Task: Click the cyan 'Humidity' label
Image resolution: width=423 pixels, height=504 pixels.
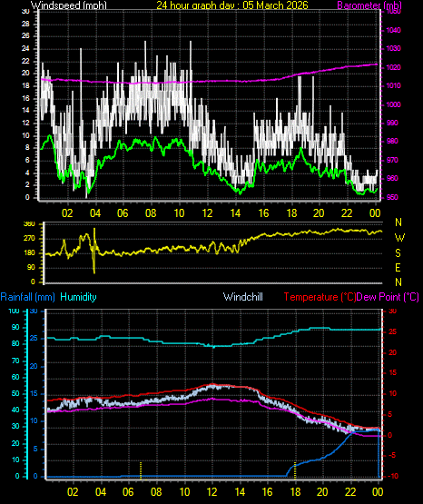Action: point(78,297)
